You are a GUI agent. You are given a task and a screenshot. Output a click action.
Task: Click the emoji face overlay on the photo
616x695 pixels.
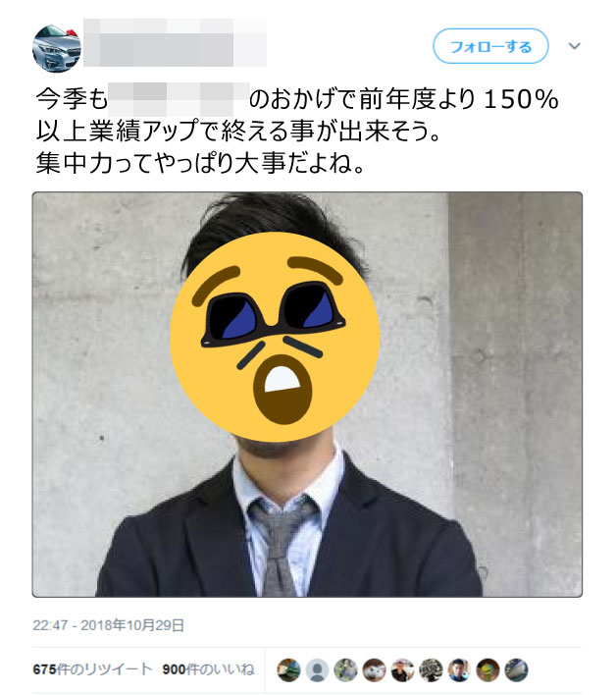(275, 337)
